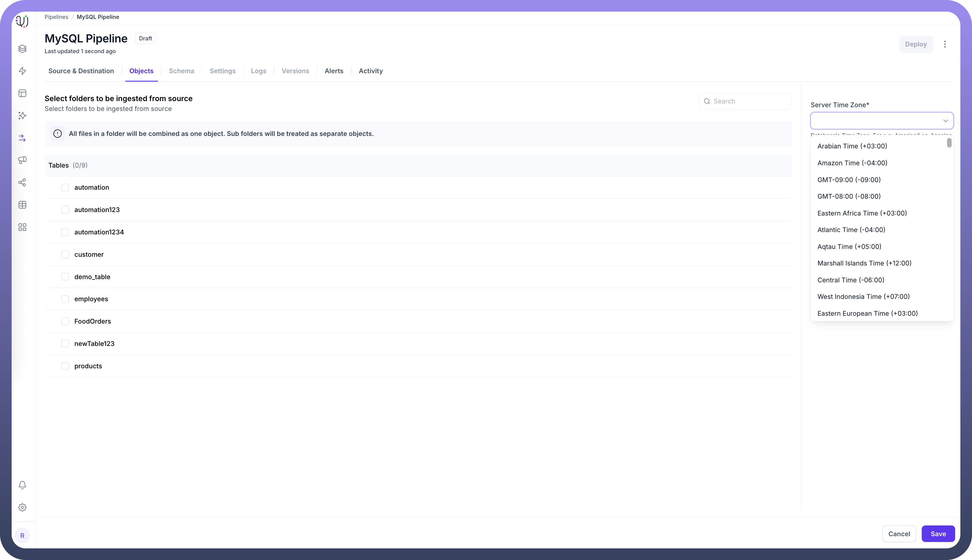This screenshot has width=972, height=560.
Task: Click the megaphone icon in sidebar
Action: click(22, 160)
